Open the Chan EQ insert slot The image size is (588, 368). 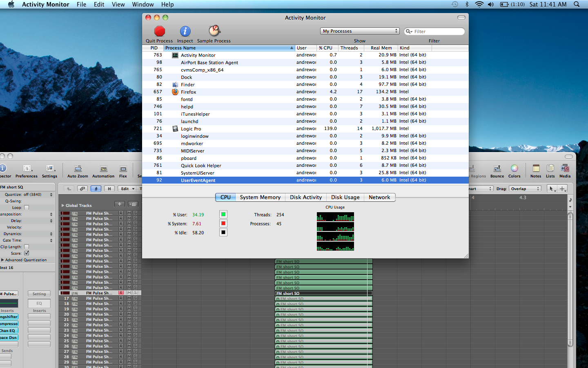click(x=9, y=331)
